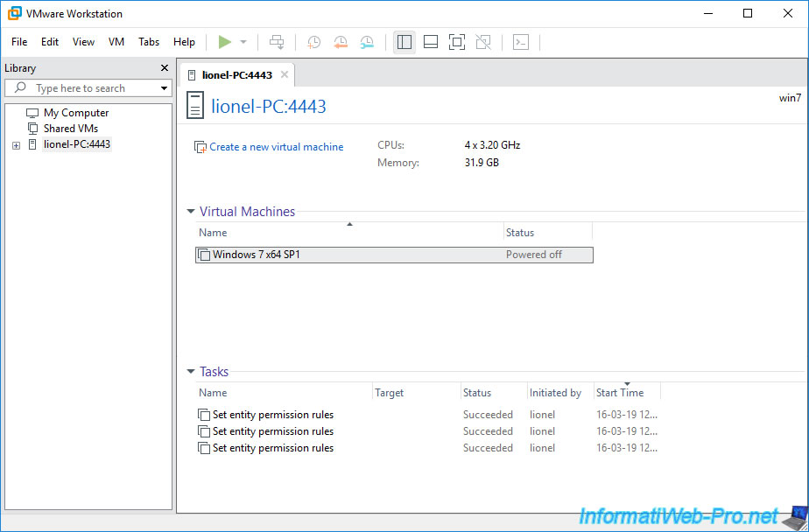The height and width of the screenshot is (532, 809).
Task: Click Create a new virtual machine link
Action: click(x=276, y=147)
